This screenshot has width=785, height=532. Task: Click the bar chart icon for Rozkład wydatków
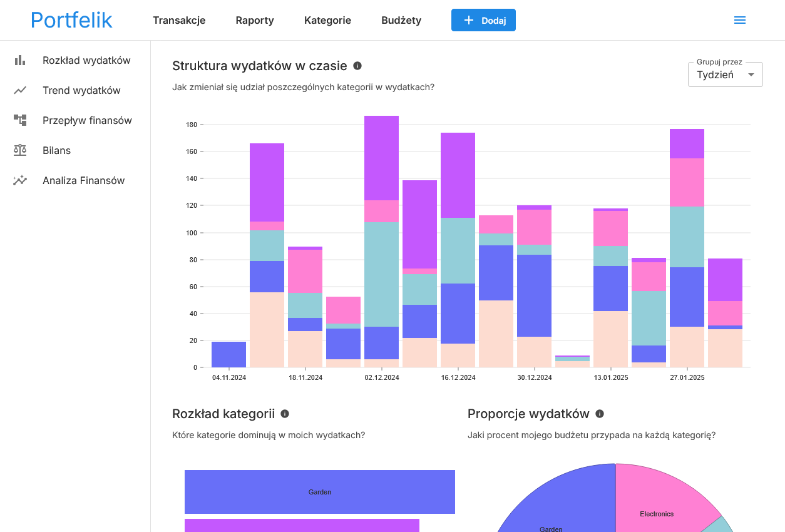coord(20,60)
